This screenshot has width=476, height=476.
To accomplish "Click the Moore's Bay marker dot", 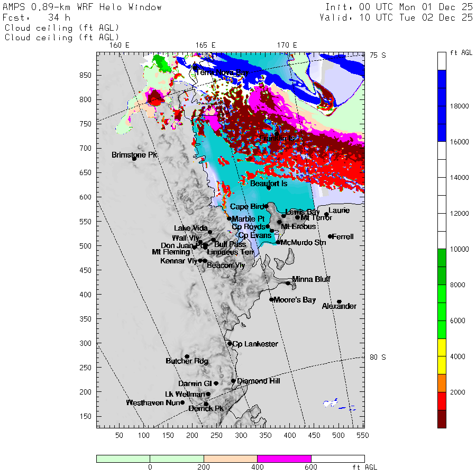I will pyautogui.click(x=271, y=299).
